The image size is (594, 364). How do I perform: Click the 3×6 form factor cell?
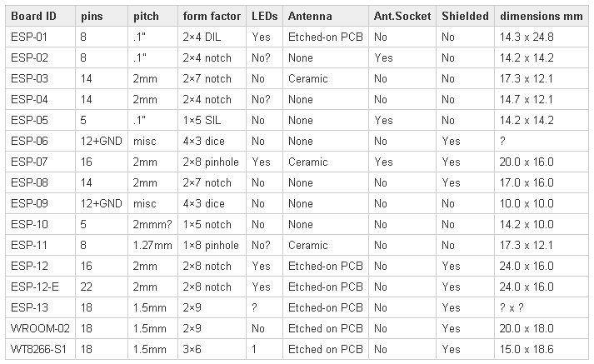212,349
